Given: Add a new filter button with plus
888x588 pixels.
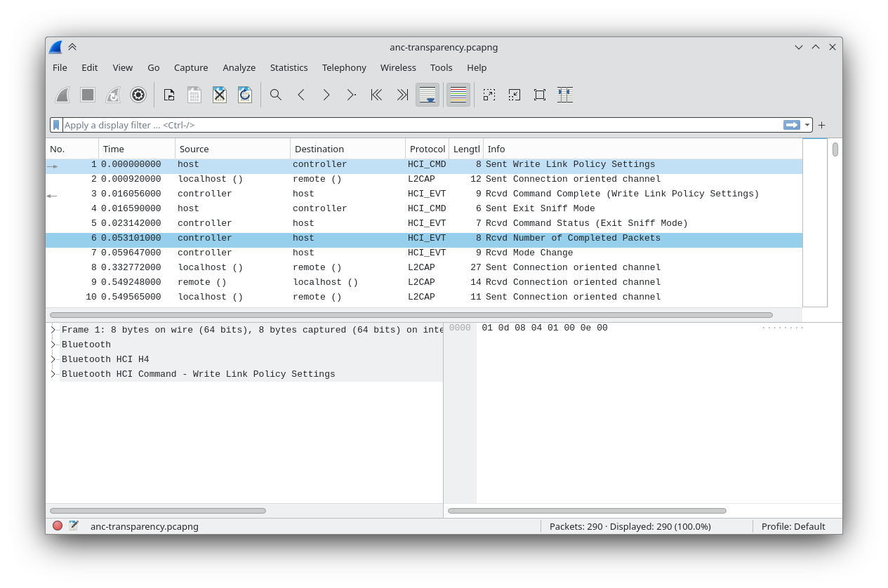Looking at the screenshot, I should click(821, 125).
